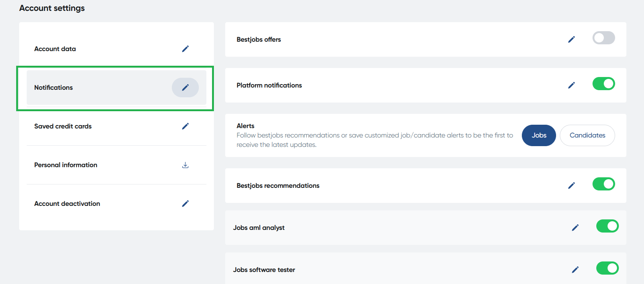The image size is (644, 284).
Task: Click the pencil icon for Saved credit cards
Action: click(185, 126)
